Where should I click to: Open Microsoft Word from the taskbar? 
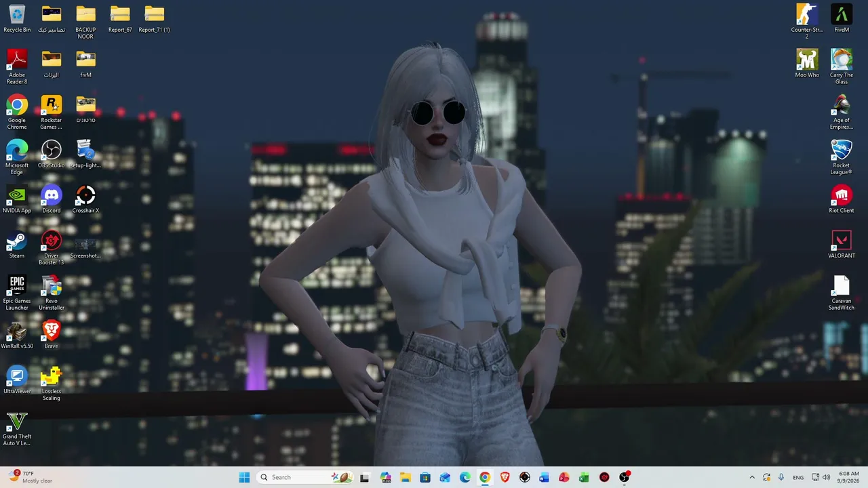545,477
